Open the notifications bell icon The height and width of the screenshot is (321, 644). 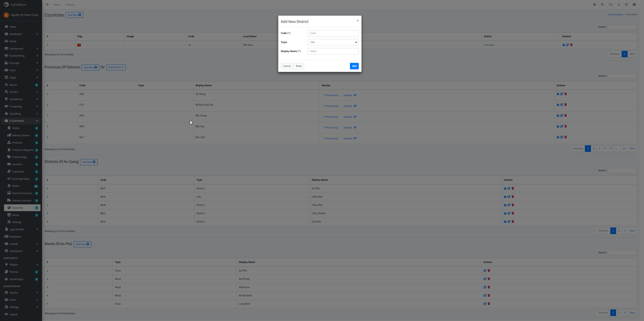pos(619,5)
